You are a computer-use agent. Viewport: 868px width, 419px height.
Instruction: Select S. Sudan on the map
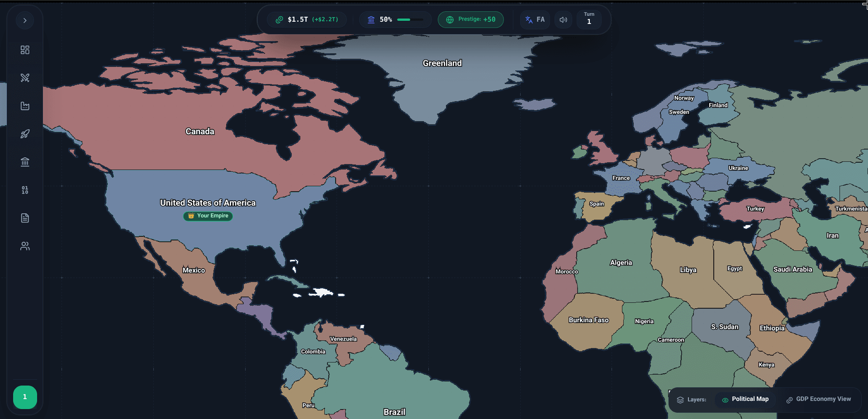(x=725, y=327)
